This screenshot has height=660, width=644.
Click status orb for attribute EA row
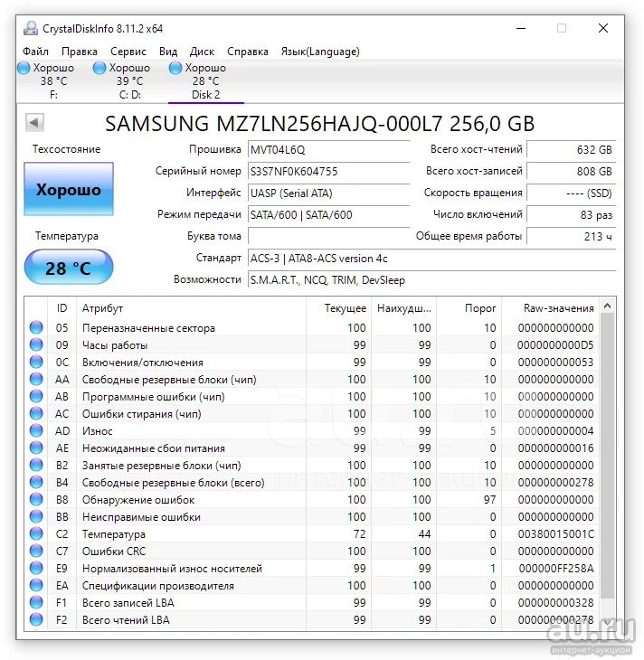36,586
